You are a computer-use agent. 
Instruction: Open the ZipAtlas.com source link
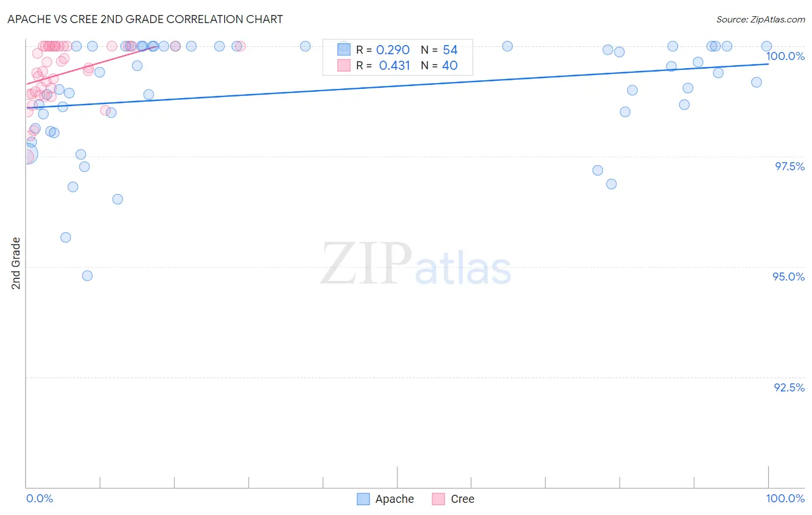(761, 20)
